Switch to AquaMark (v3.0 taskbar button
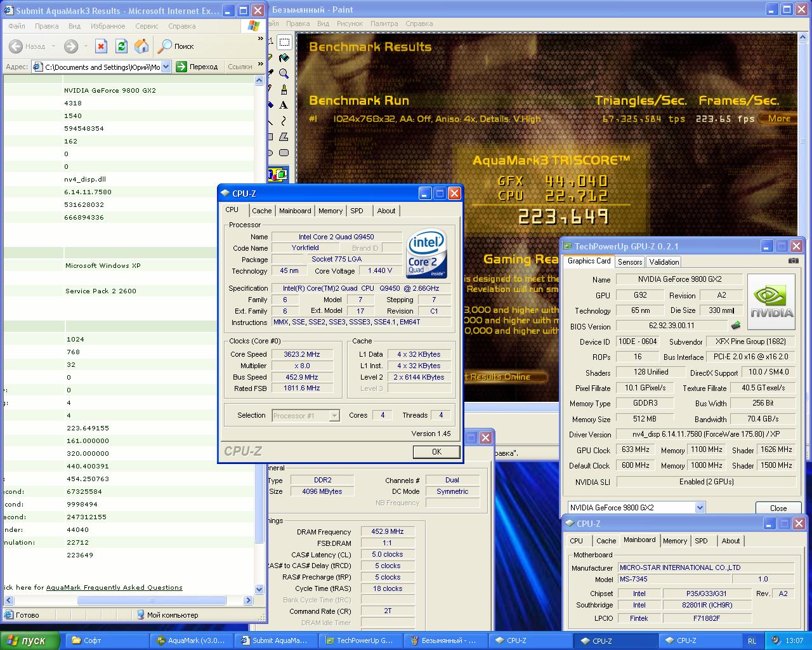 tap(192, 640)
